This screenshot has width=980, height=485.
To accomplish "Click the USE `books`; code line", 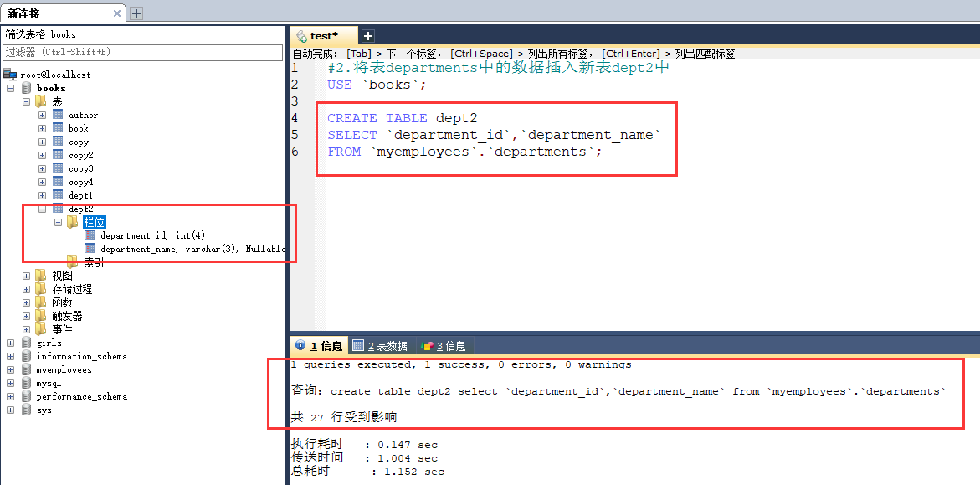I will [377, 85].
